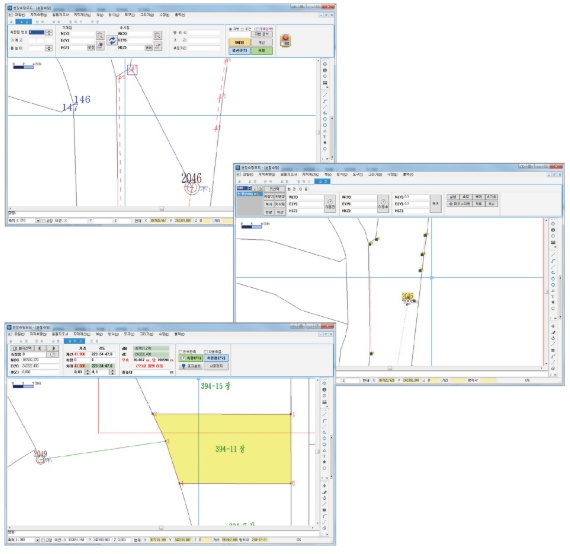The width and height of the screenshot is (570, 554).
Task: Click the blue pin button in bottom window
Action: [x=190, y=366]
